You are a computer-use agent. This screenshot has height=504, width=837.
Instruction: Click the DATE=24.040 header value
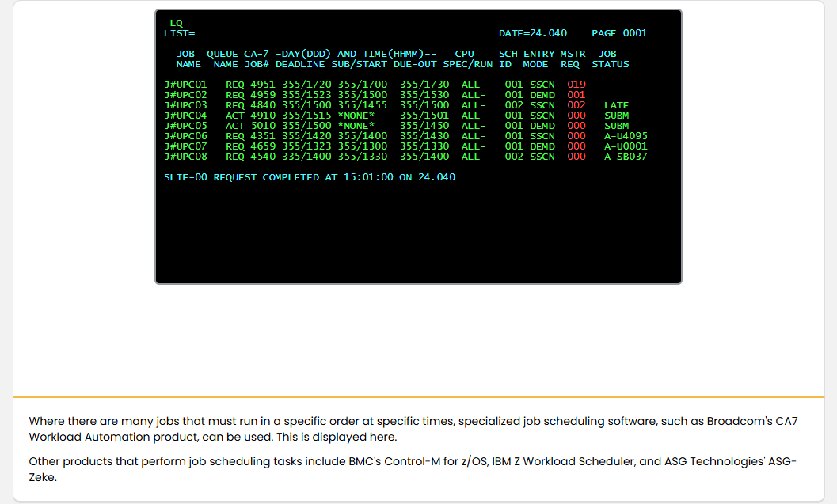pyautogui.click(x=533, y=33)
